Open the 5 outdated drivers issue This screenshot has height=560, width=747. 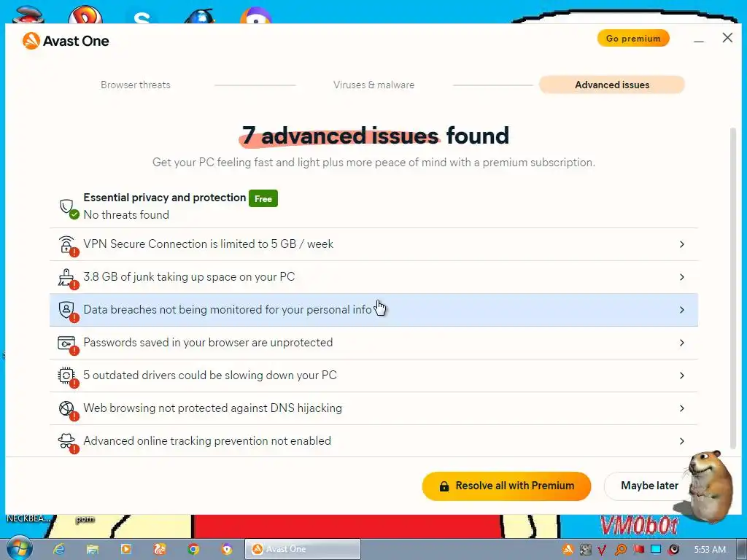pos(373,376)
